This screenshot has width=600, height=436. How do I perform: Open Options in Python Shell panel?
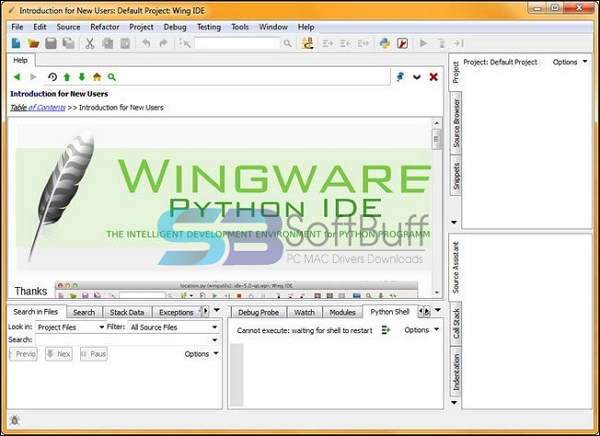click(x=421, y=330)
